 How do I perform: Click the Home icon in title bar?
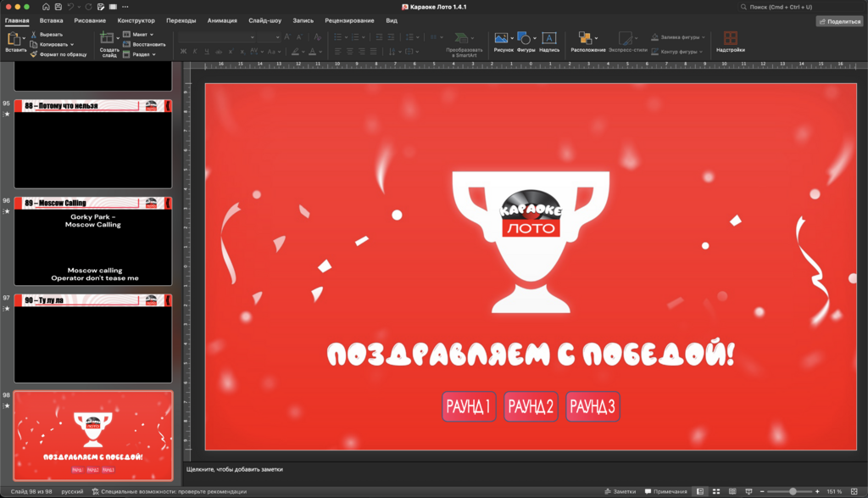(46, 7)
